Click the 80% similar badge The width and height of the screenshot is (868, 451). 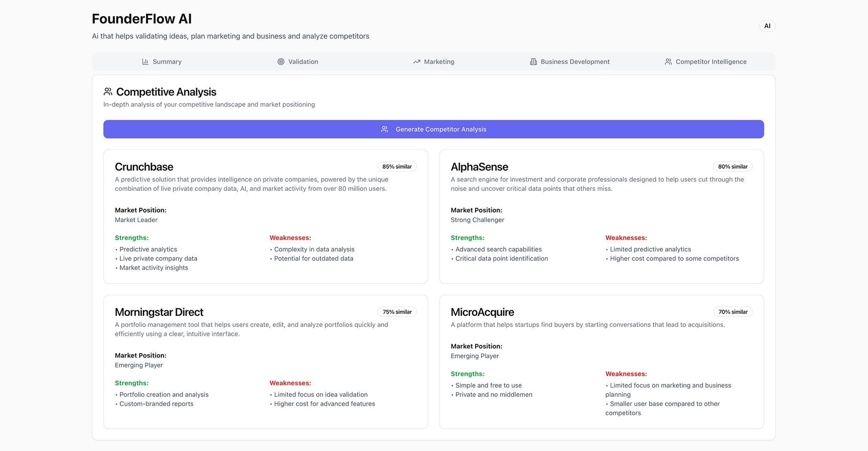point(733,166)
